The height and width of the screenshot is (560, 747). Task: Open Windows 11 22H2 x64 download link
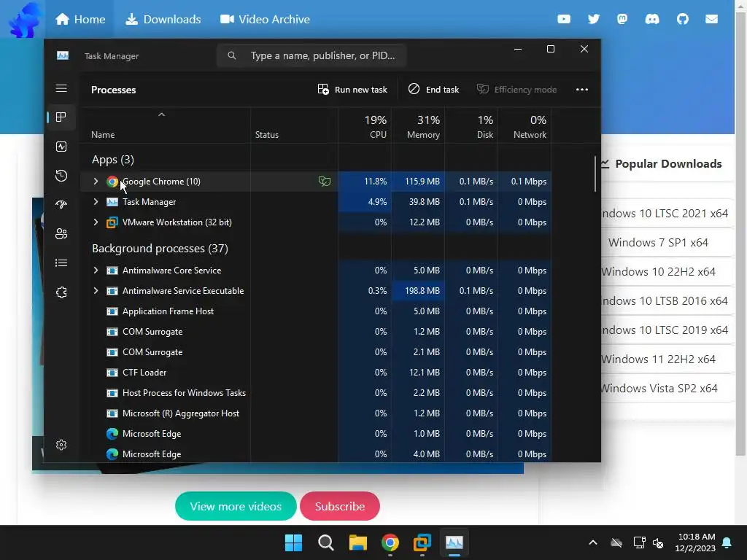point(658,359)
